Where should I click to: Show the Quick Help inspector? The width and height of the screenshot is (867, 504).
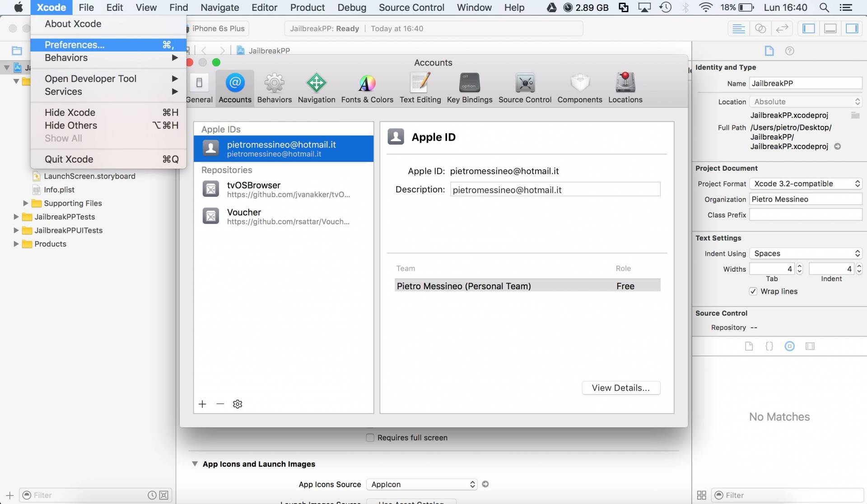(789, 51)
